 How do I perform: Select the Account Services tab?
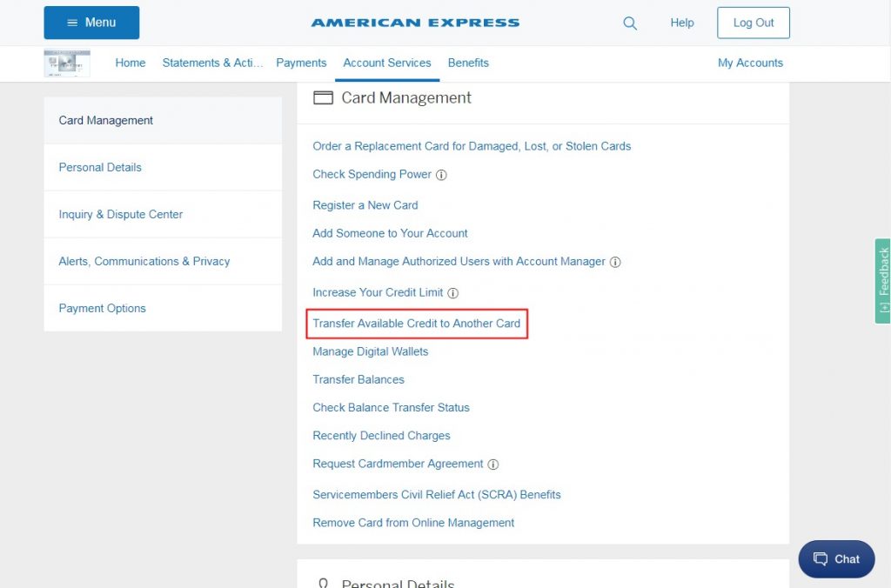(x=387, y=63)
